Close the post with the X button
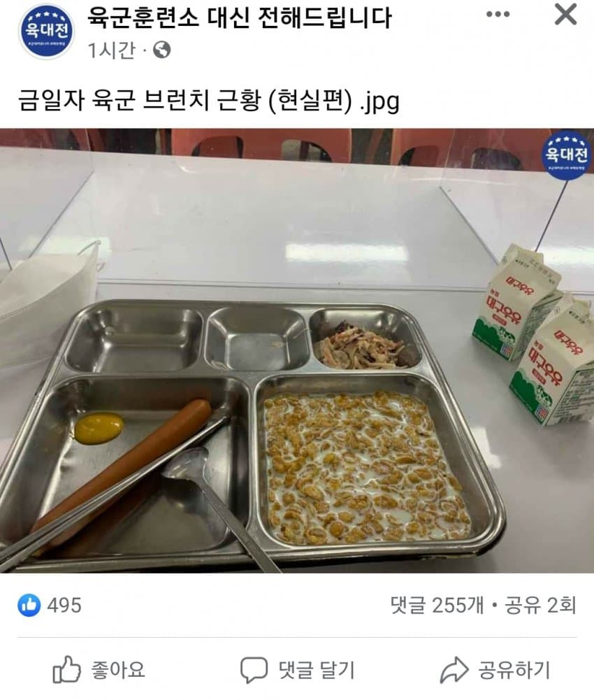 [x=565, y=14]
